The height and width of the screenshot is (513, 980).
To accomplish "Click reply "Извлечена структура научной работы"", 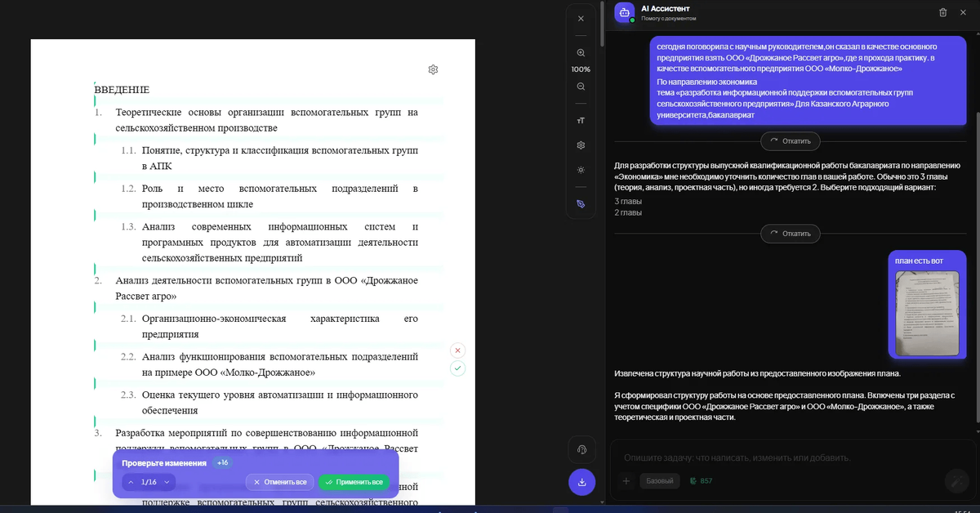I will (757, 373).
